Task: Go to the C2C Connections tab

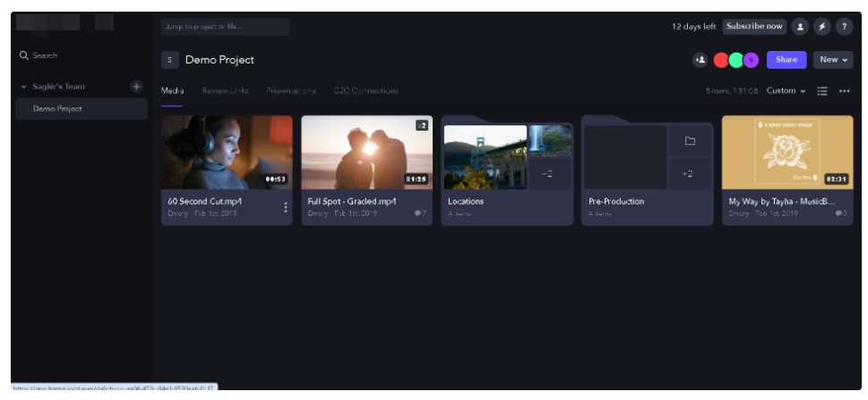Action: coord(365,91)
